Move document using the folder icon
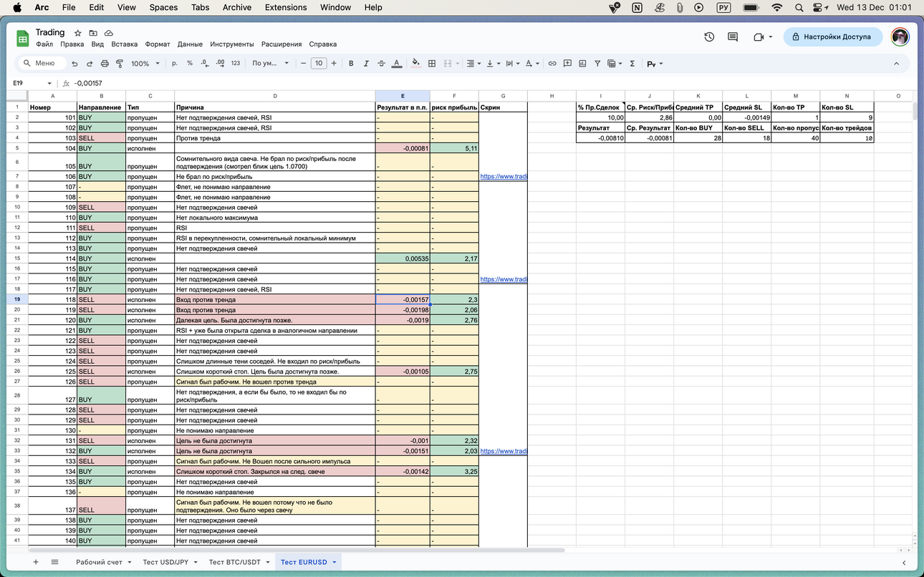The image size is (924, 577). 93,33
